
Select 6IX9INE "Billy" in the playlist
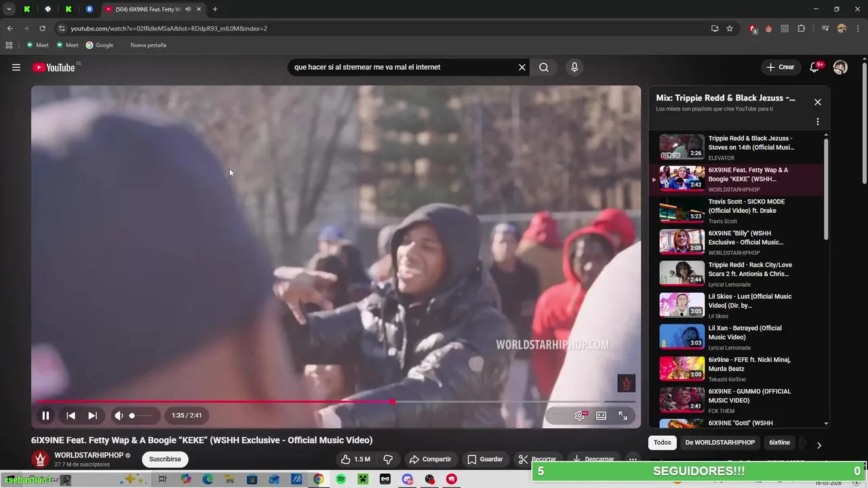tap(736, 242)
